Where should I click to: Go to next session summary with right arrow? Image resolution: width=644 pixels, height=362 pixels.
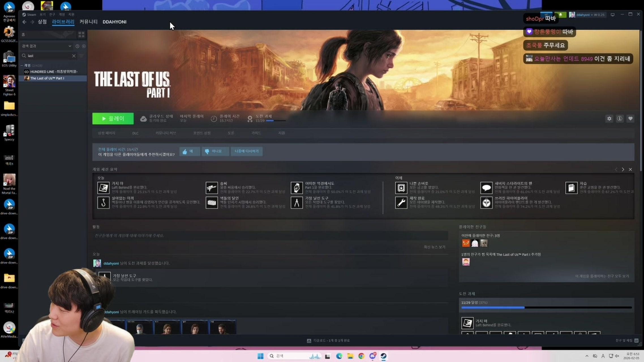[623, 169]
